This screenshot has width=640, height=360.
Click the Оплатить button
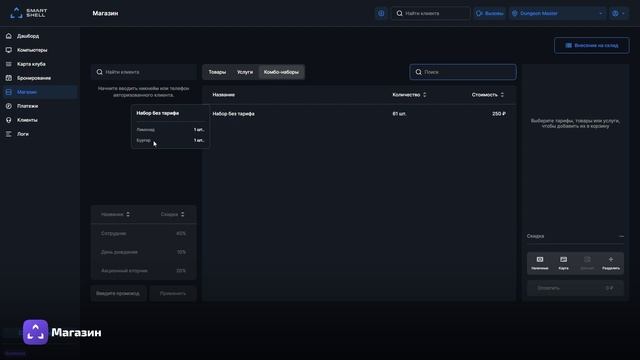575,288
